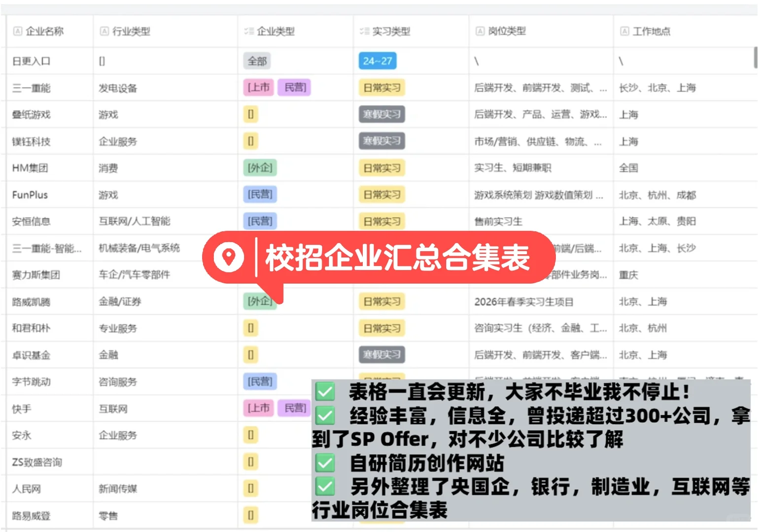The image size is (758, 532).
Task: Click the 售前实习生 position cell
Action: point(541,221)
